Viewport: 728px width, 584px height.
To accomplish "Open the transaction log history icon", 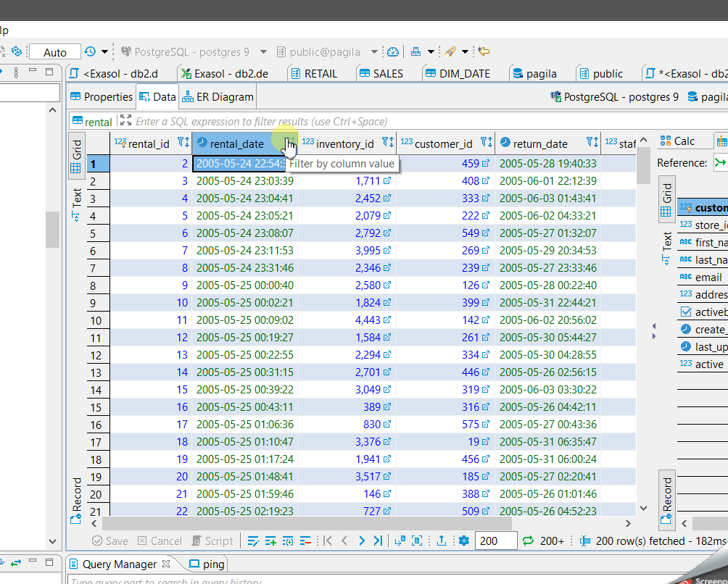I will point(90,51).
